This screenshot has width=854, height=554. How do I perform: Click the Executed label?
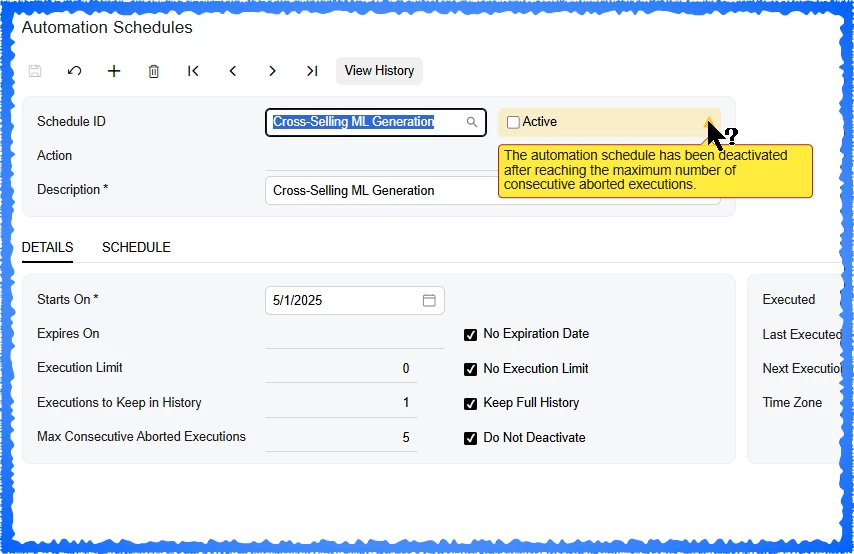point(789,300)
